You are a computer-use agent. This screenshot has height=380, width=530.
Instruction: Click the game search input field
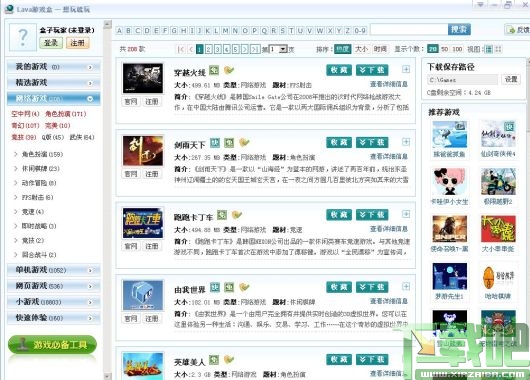point(409,30)
